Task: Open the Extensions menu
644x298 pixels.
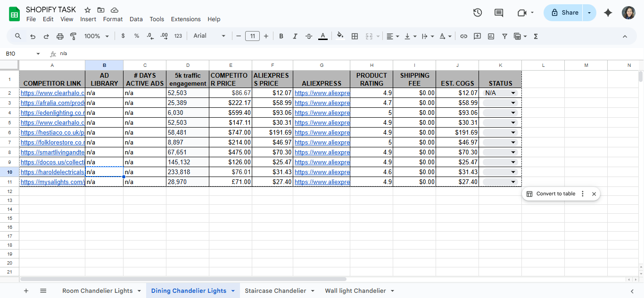Action: point(185,19)
